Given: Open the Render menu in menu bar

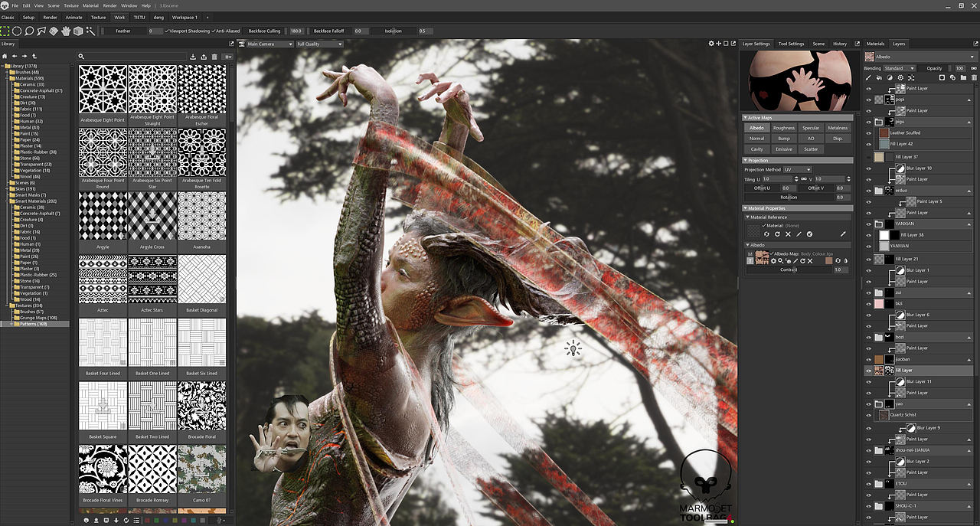Looking at the screenshot, I should pos(110,5).
